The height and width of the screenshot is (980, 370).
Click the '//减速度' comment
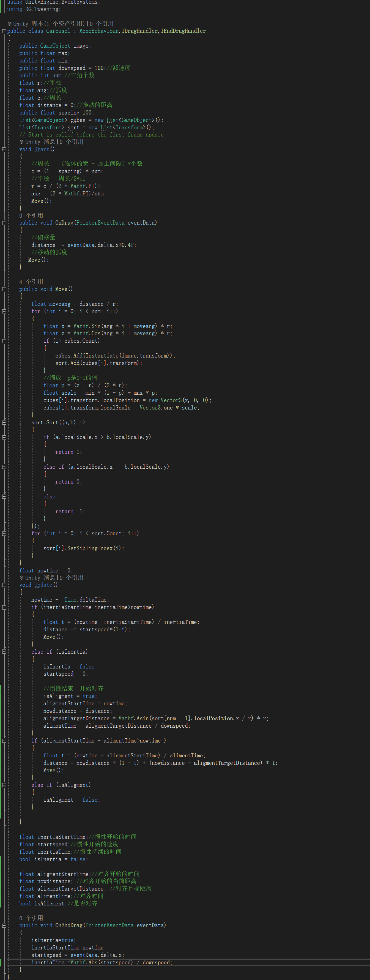point(119,68)
